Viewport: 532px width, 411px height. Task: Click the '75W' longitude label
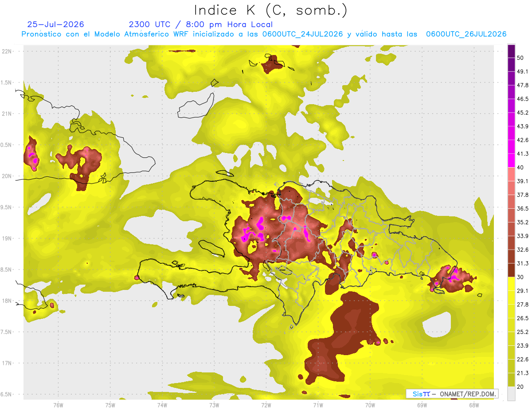pyautogui.click(x=110, y=405)
